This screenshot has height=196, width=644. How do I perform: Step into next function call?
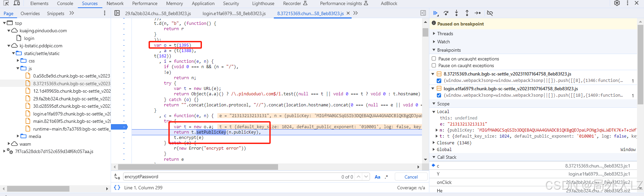(457, 13)
